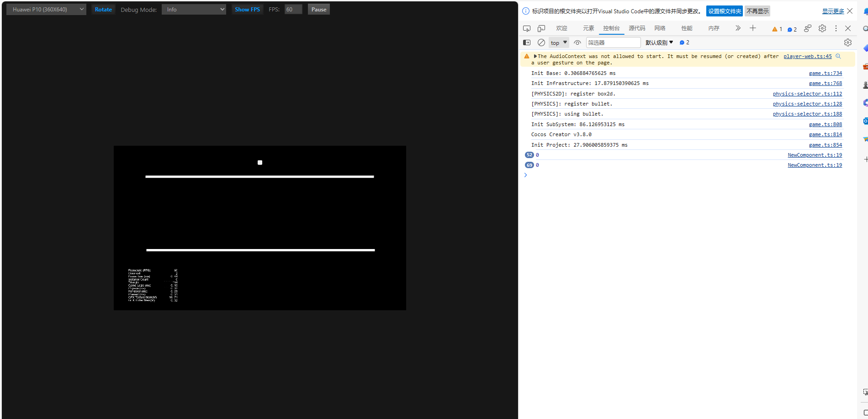Open the physics-selector.ts:188 source link

[807, 114]
